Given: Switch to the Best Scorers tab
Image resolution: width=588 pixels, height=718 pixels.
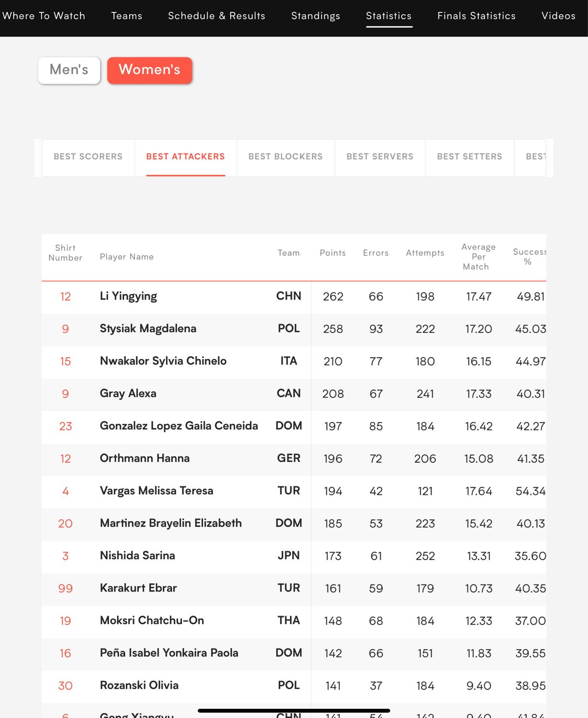Looking at the screenshot, I should [88, 157].
